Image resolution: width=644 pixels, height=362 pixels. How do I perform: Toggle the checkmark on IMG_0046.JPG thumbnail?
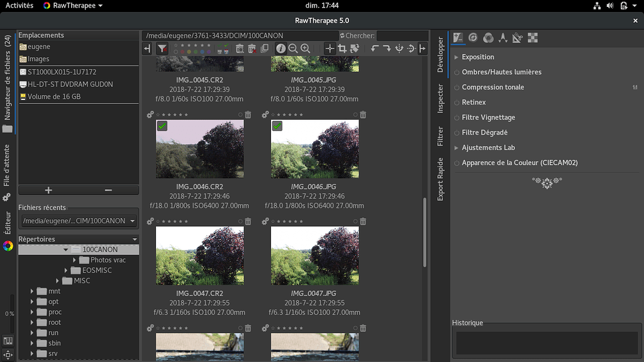point(277,126)
